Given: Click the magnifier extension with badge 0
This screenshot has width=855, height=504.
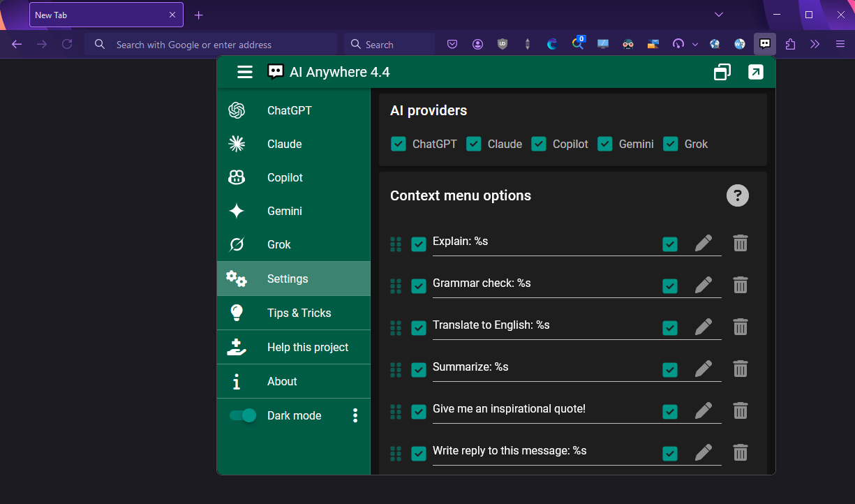Looking at the screenshot, I should pyautogui.click(x=578, y=43).
